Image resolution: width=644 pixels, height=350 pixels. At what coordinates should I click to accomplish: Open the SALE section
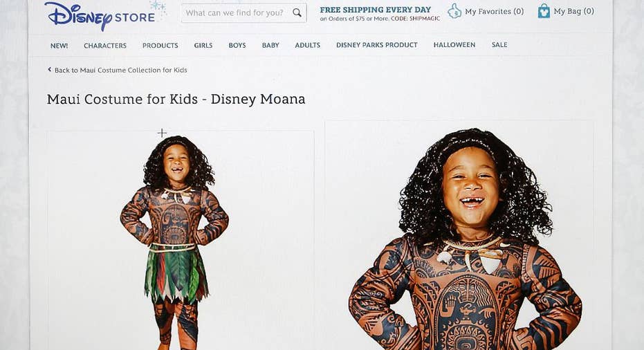click(499, 45)
